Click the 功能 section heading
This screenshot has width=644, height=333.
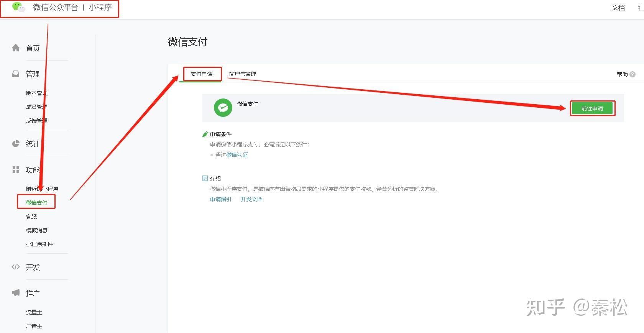click(x=33, y=170)
